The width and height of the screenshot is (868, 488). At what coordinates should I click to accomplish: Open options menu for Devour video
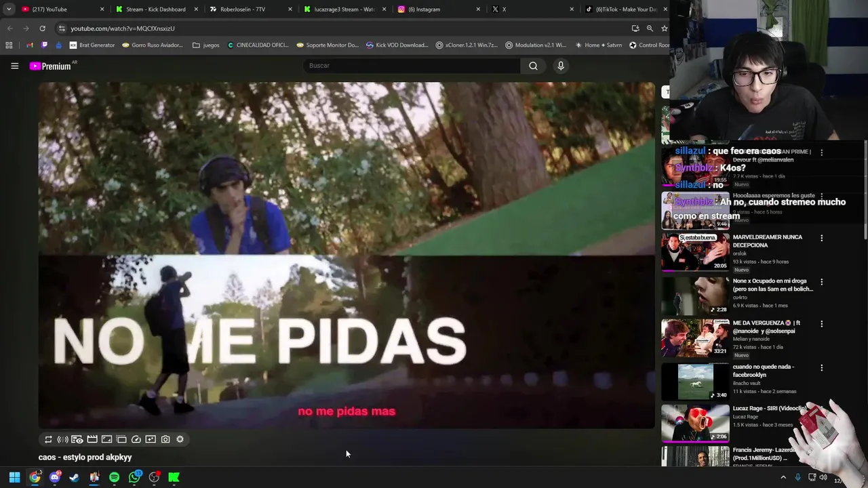pos(821,152)
